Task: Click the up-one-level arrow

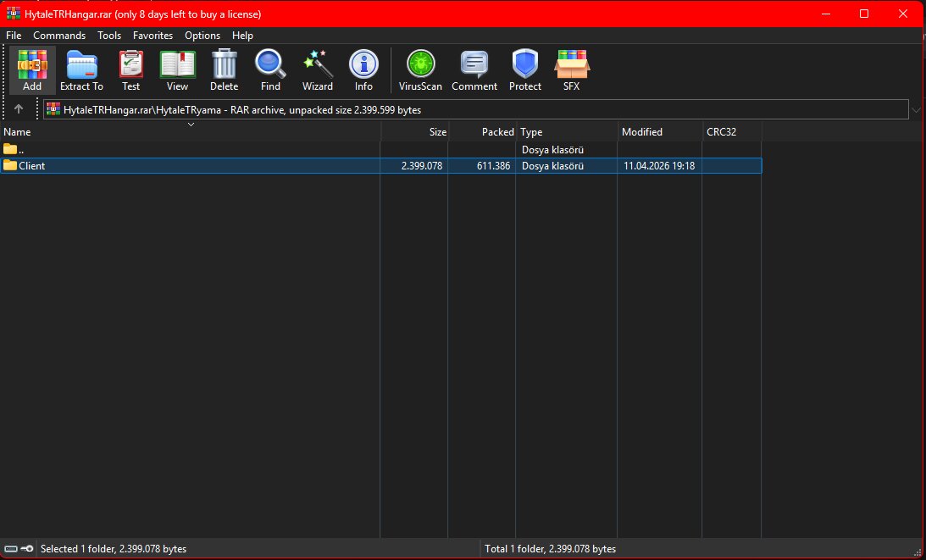Action: tap(19, 108)
